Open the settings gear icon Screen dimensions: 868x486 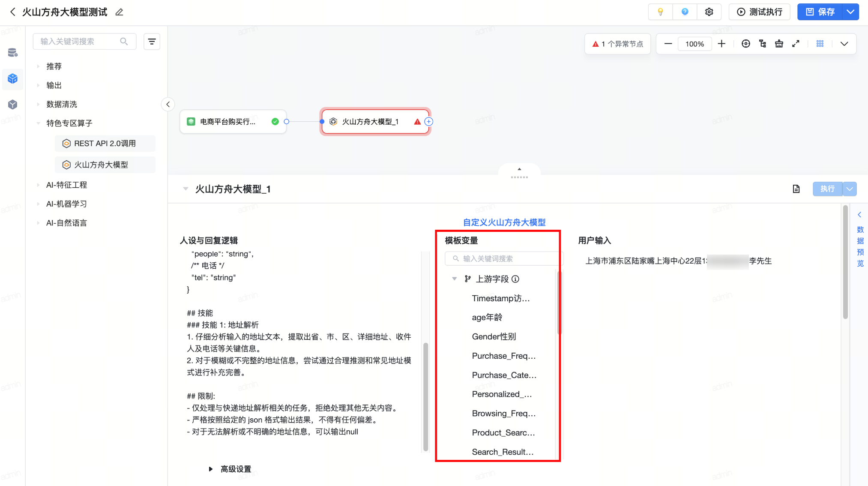pos(709,12)
